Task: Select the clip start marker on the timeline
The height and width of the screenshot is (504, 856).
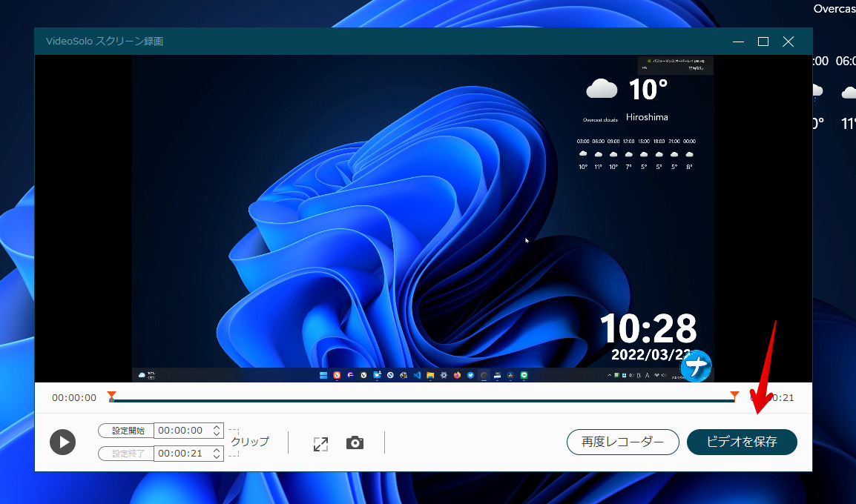Action: [111, 396]
